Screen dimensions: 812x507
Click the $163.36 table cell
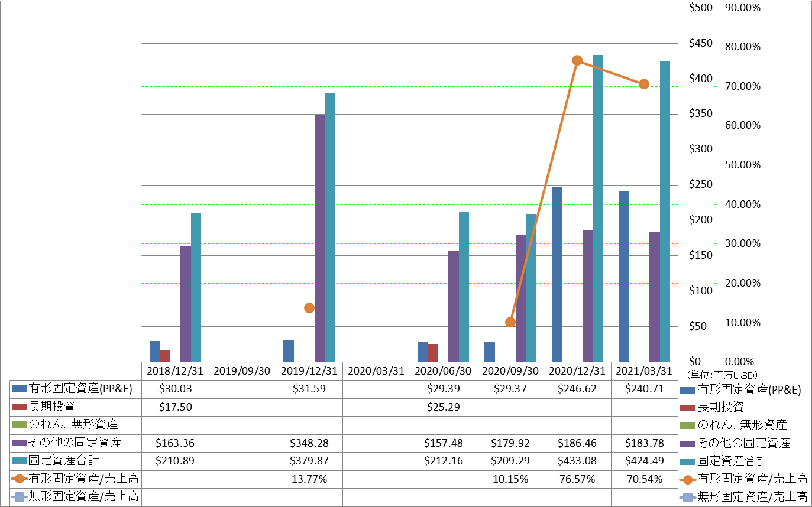click(175, 443)
